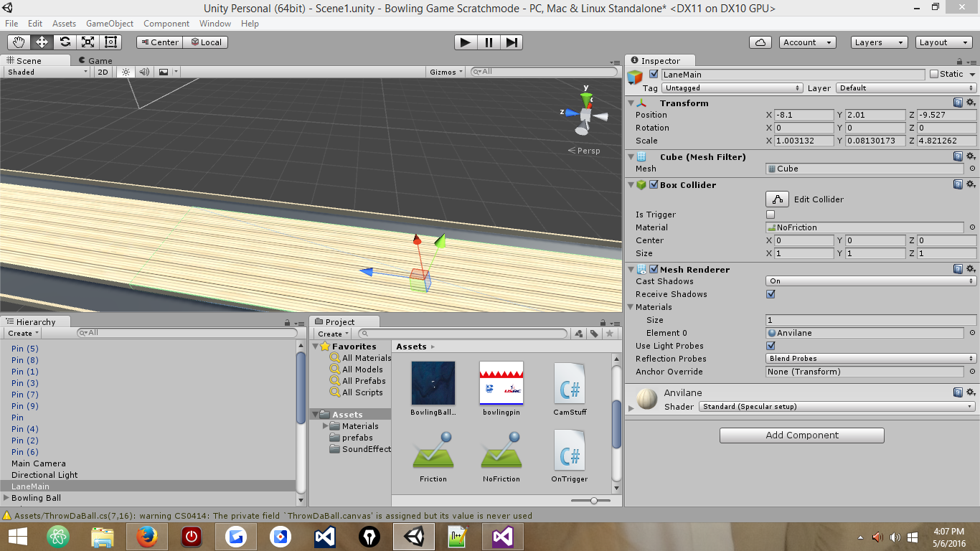Open the Assets menu

click(64, 24)
